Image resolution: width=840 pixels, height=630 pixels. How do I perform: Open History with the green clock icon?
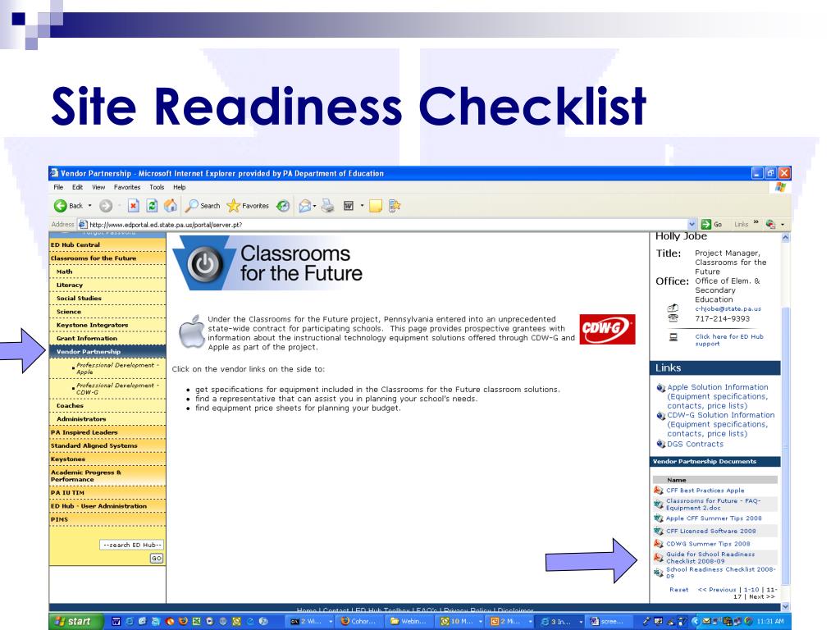tap(283, 206)
